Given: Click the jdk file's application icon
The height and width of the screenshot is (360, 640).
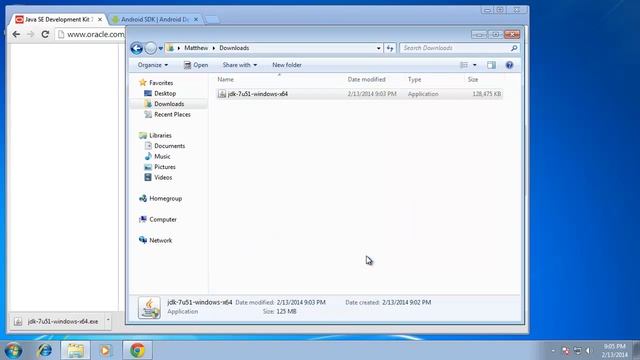Looking at the screenshot, I should coord(222,94).
